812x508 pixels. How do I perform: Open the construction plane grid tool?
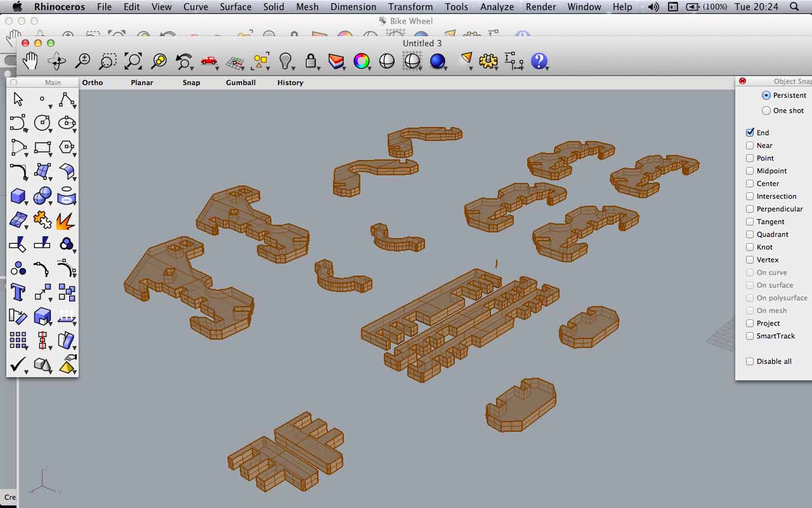(x=235, y=62)
